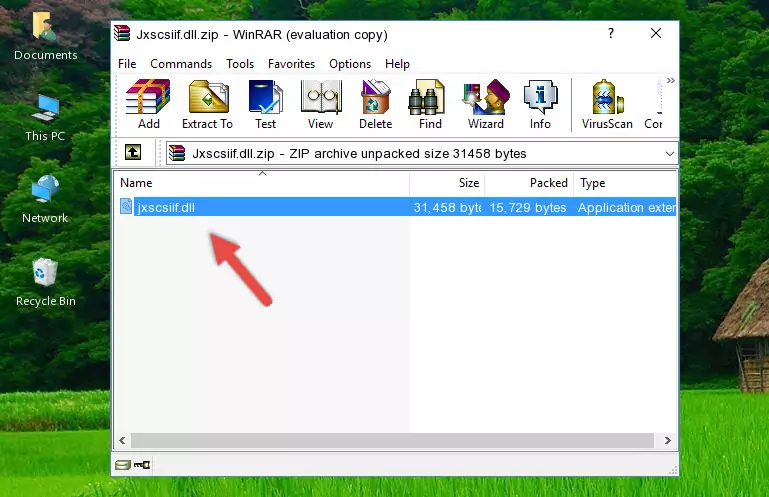Click the horizontal scrollbar left arrow
The width and height of the screenshot is (769, 497).
123,440
